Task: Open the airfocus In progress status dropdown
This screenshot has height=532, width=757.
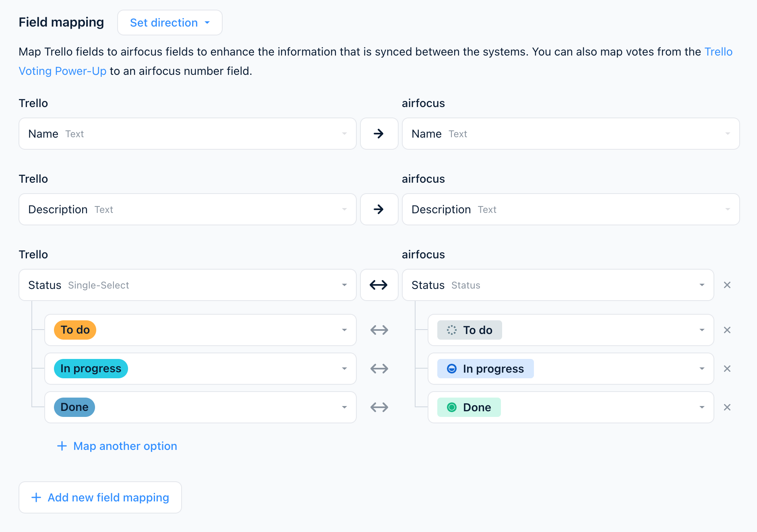Action: point(571,369)
